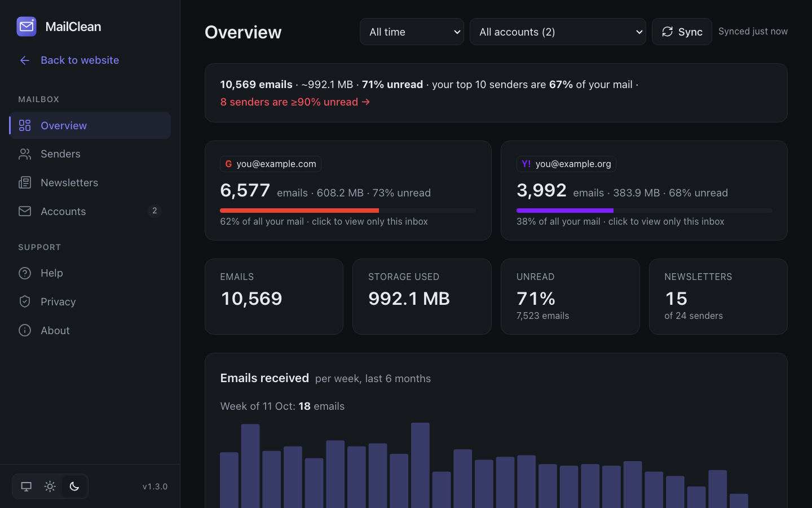The height and width of the screenshot is (508, 812).
Task: Go to the Accounts page
Action: 90,211
